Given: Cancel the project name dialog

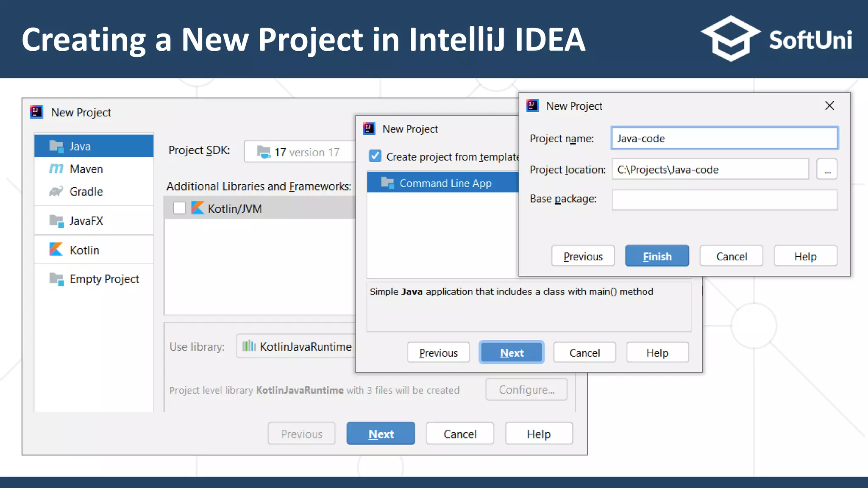Looking at the screenshot, I should tap(731, 256).
